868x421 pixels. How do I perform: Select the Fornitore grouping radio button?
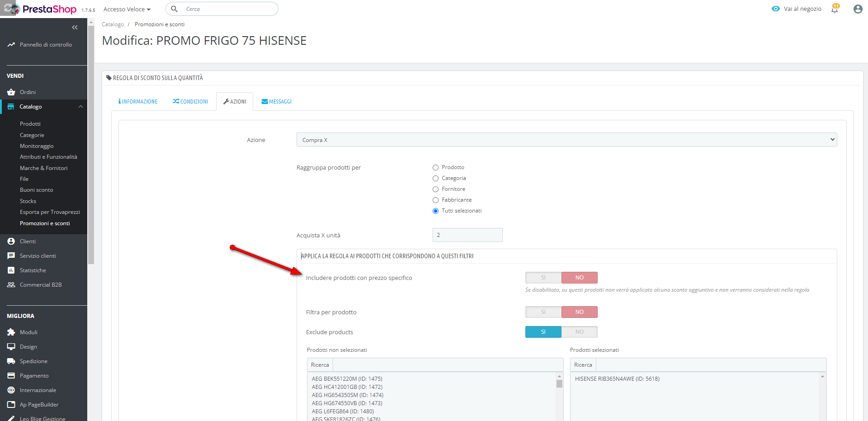pos(436,189)
